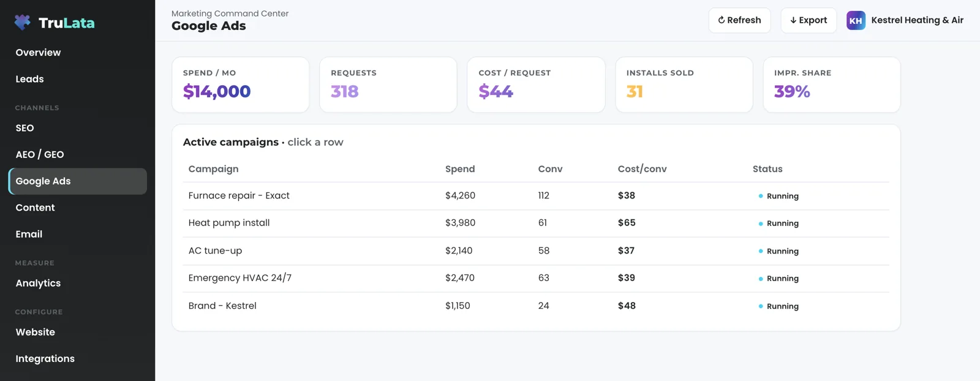Click the Export button
The height and width of the screenshot is (381, 980).
pyautogui.click(x=809, y=20)
